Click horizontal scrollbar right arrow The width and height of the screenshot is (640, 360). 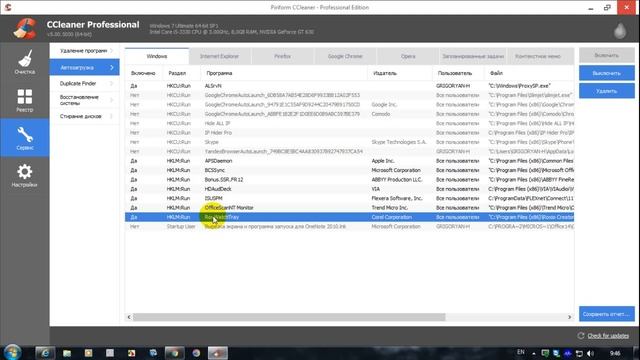pyautogui.click(x=570, y=317)
